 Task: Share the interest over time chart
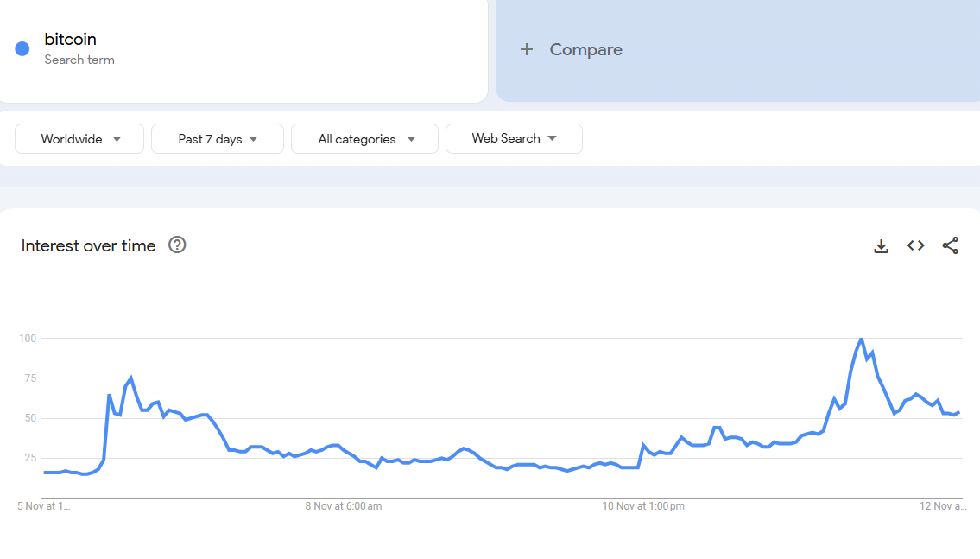(x=950, y=246)
